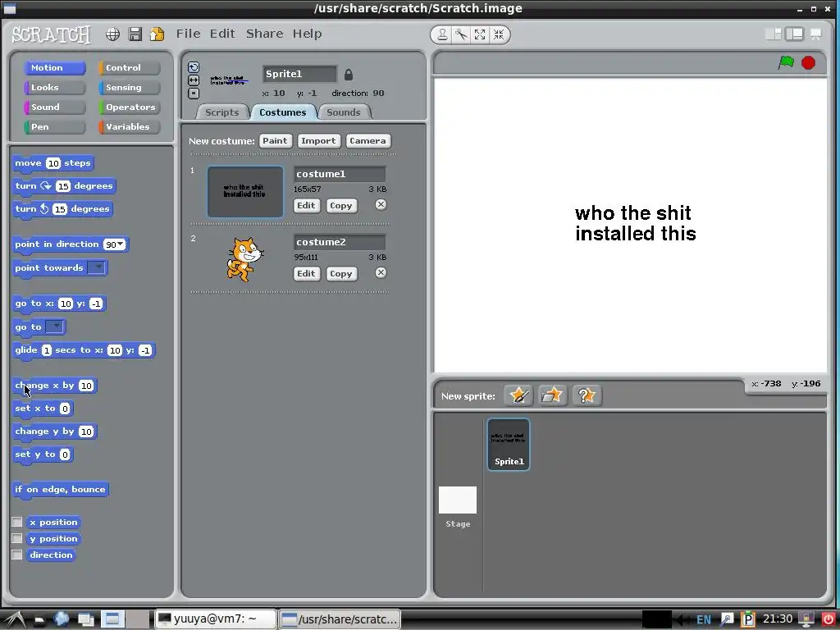This screenshot has height=630, width=840.
Task: Select the costume1 text thumbnail
Action: pyautogui.click(x=244, y=191)
